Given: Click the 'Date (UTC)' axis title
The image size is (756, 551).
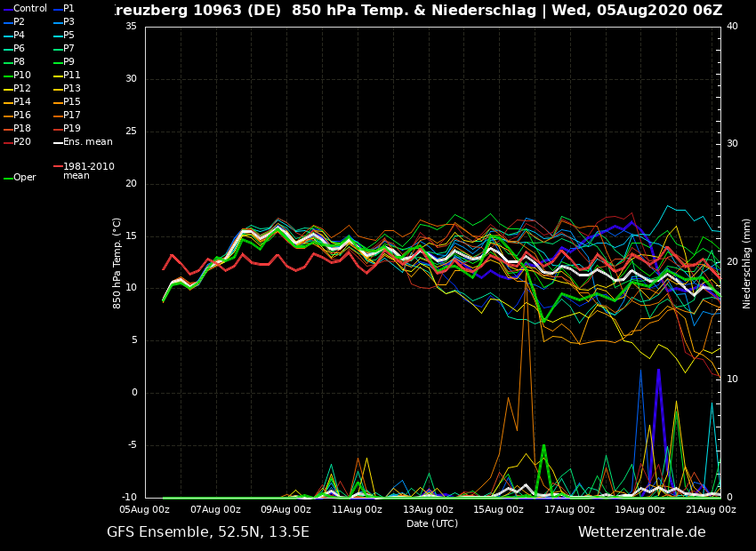Looking at the screenshot, I should (432, 523).
